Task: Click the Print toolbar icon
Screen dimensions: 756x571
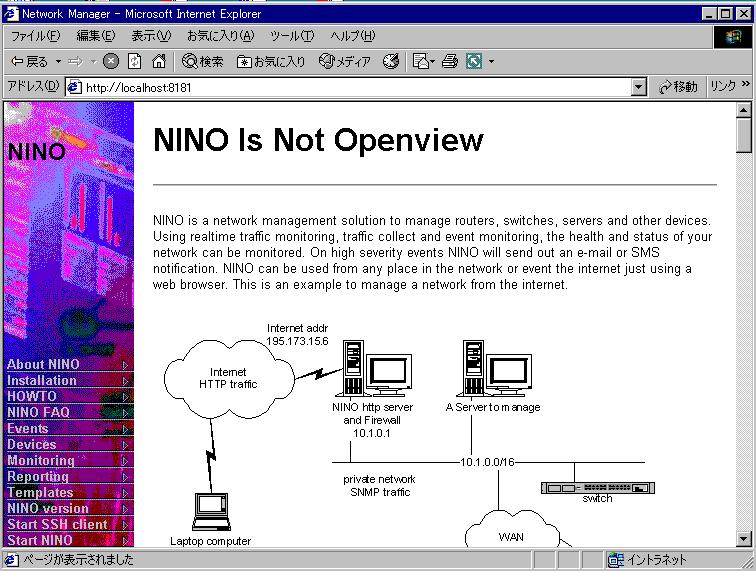Action: 450,62
